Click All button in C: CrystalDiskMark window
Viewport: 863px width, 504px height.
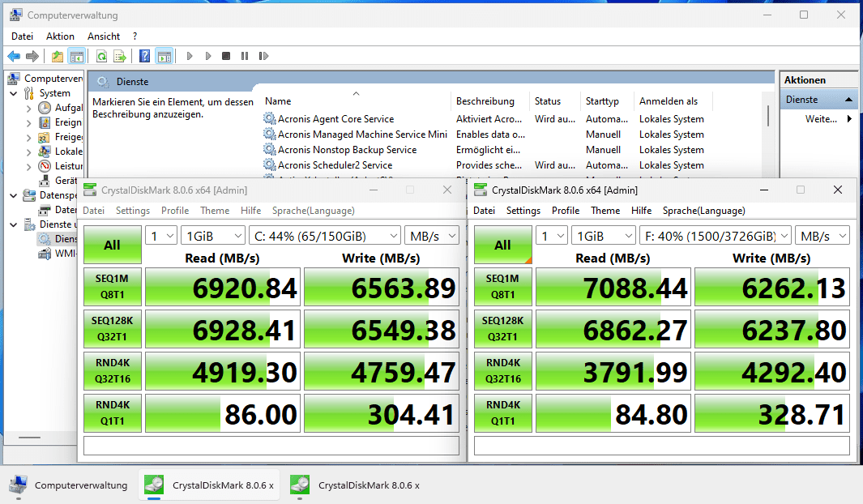click(x=113, y=245)
